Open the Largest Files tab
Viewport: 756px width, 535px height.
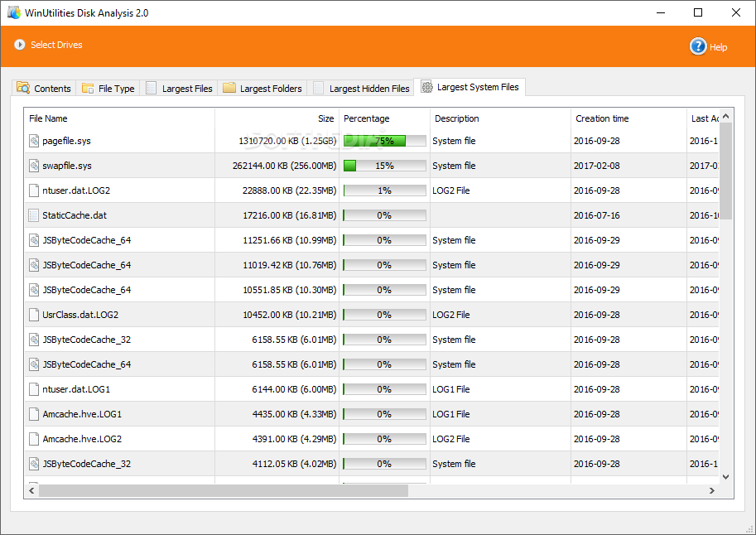(180, 89)
